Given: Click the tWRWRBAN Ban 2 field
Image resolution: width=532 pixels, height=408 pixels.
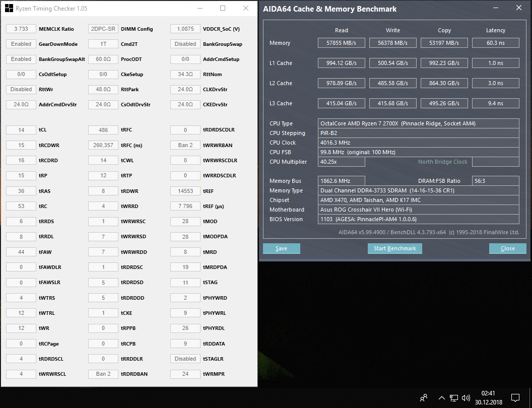Looking at the screenshot, I should click(x=185, y=145).
